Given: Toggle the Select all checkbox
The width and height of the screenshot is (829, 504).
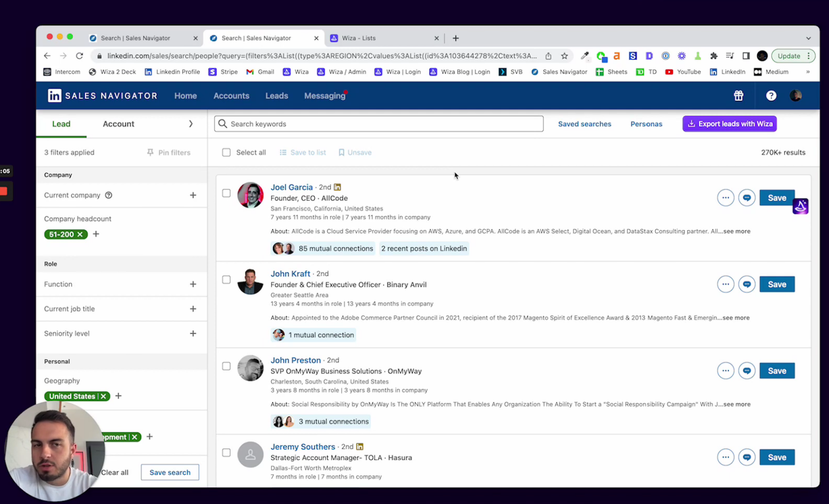Looking at the screenshot, I should pos(226,152).
